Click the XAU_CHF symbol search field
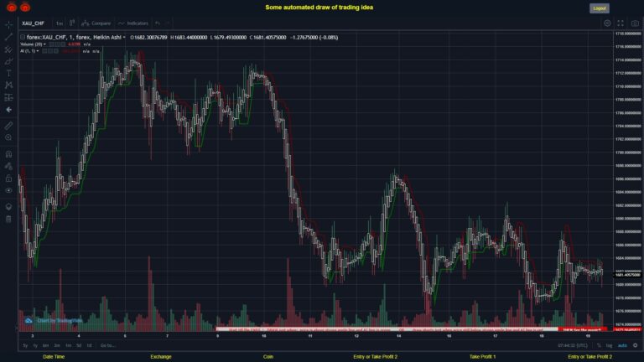 point(35,23)
